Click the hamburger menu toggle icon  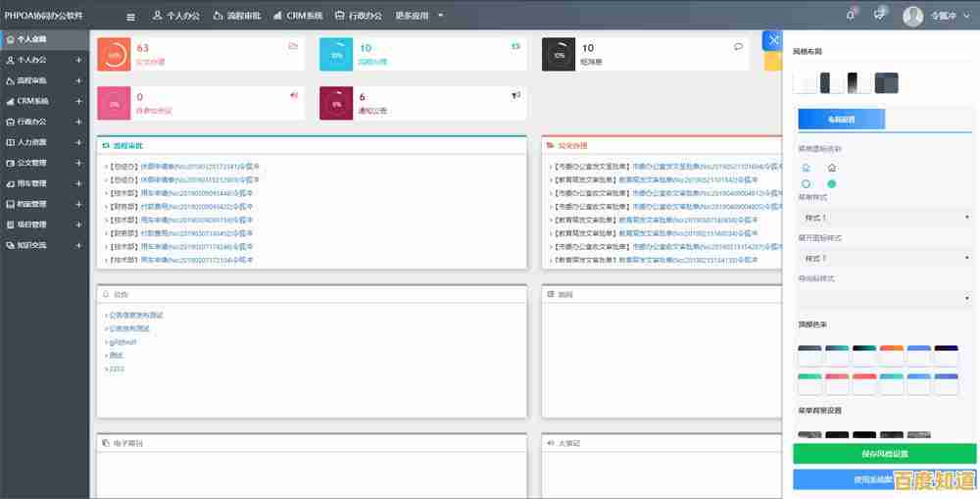click(131, 16)
